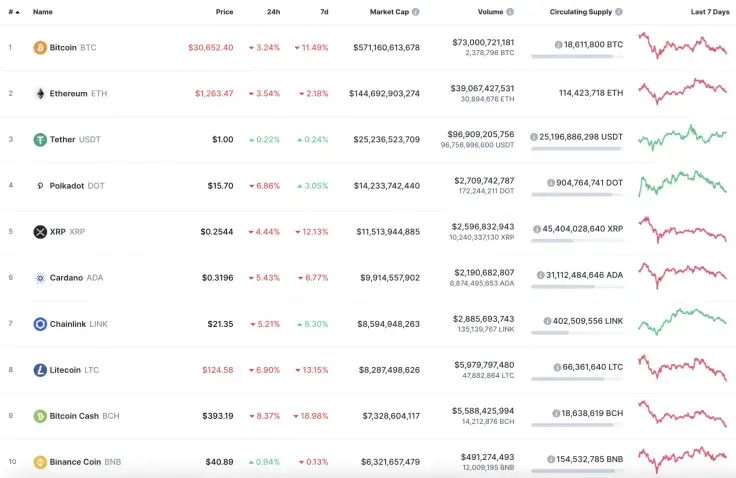Sort by Name column header
This screenshot has width=736, height=478.
[43, 12]
